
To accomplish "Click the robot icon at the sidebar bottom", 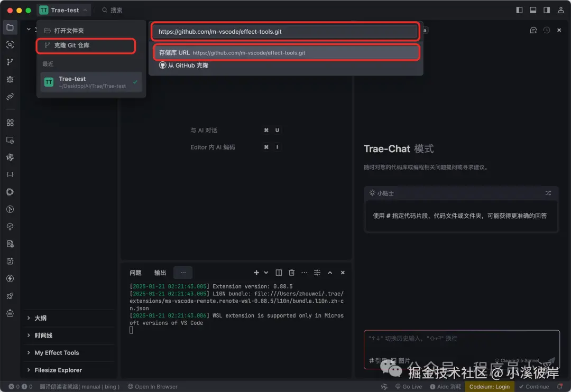I will [x=10, y=313].
